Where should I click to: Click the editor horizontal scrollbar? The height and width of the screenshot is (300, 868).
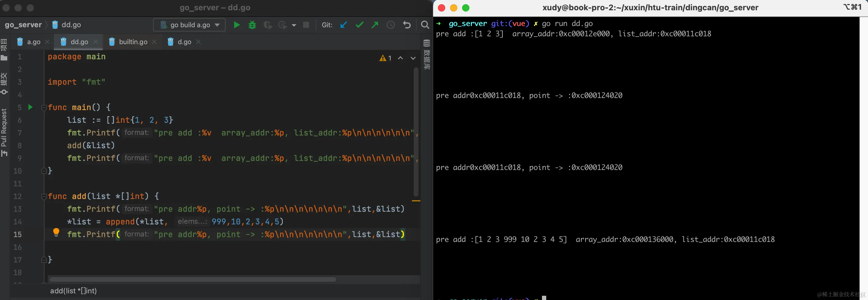point(193,279)
